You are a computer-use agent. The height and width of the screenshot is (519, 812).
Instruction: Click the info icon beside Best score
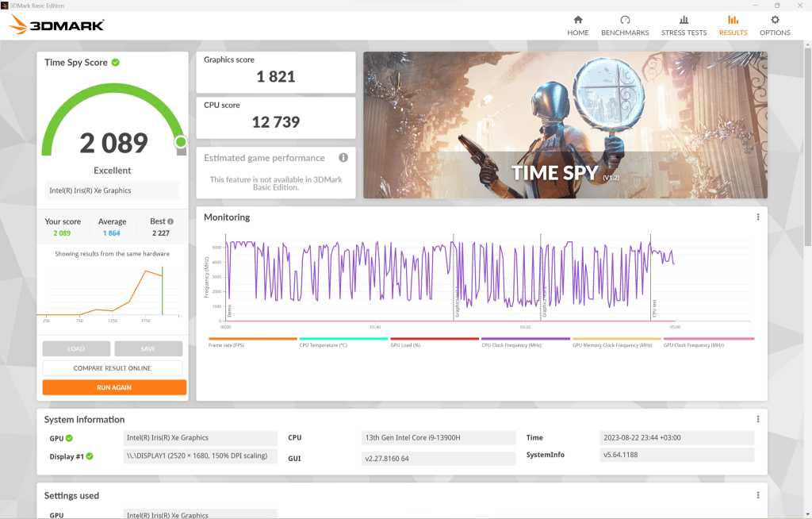pyautogui.click(x=170, y=221)
